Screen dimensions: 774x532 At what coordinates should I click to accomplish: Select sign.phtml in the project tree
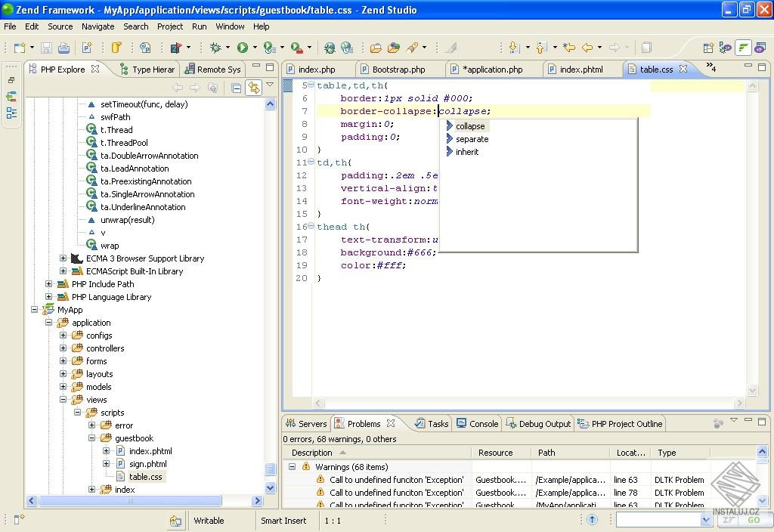[147, 463]
